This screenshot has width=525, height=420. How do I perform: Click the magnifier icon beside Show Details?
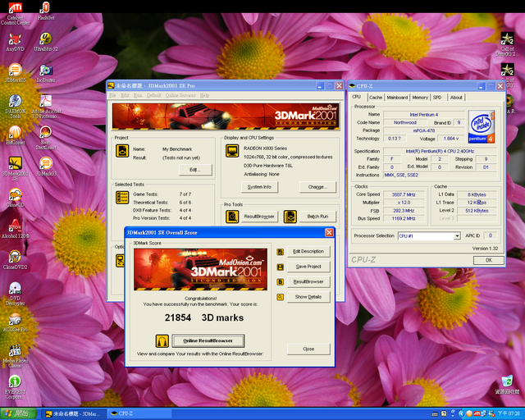click(281, 297)
